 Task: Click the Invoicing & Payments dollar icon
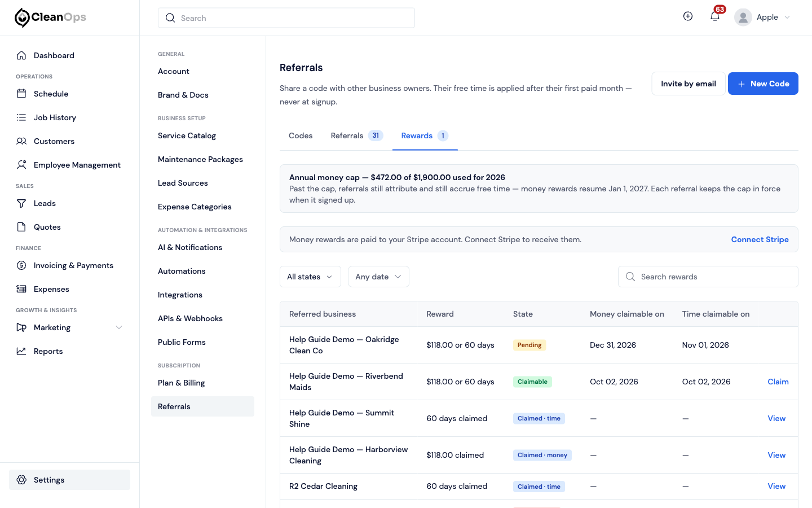coord(21,265)
